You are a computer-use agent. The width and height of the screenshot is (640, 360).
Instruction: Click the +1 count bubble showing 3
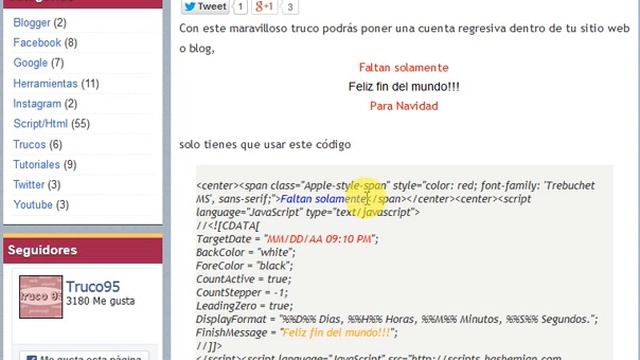(x=290, y=7)
